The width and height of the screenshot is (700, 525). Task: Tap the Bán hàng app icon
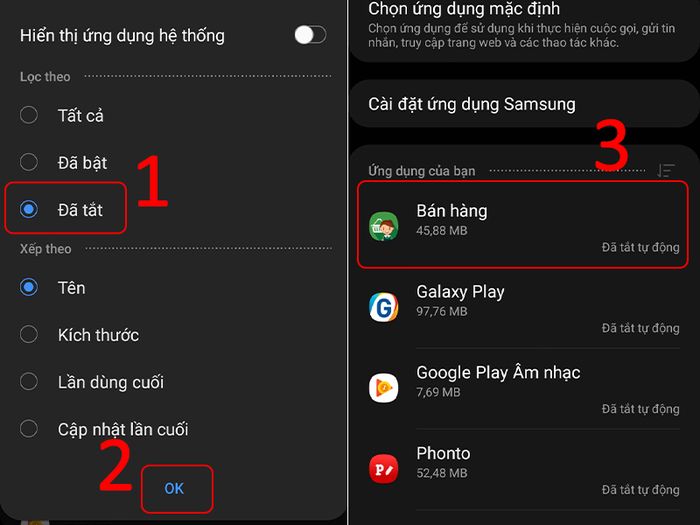click(383, 226)
